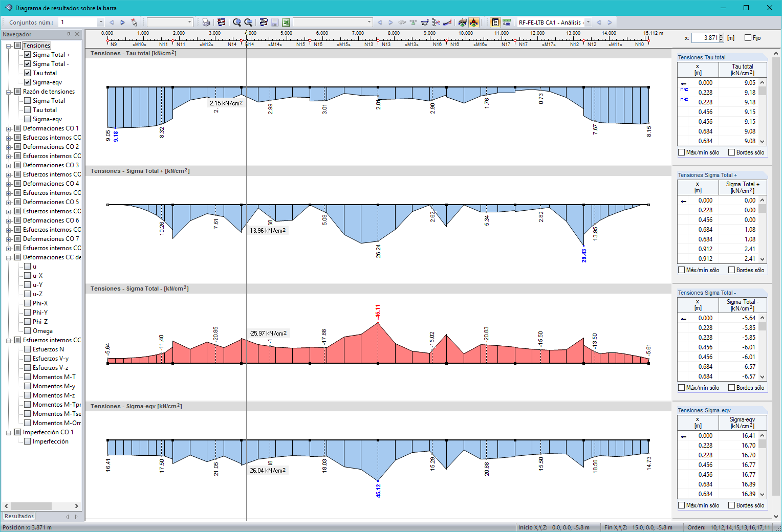The width and height of the screenshot is (782, 532).
Task: Click the checkered flag icon left of the save icon
Action: click(264, 23)
